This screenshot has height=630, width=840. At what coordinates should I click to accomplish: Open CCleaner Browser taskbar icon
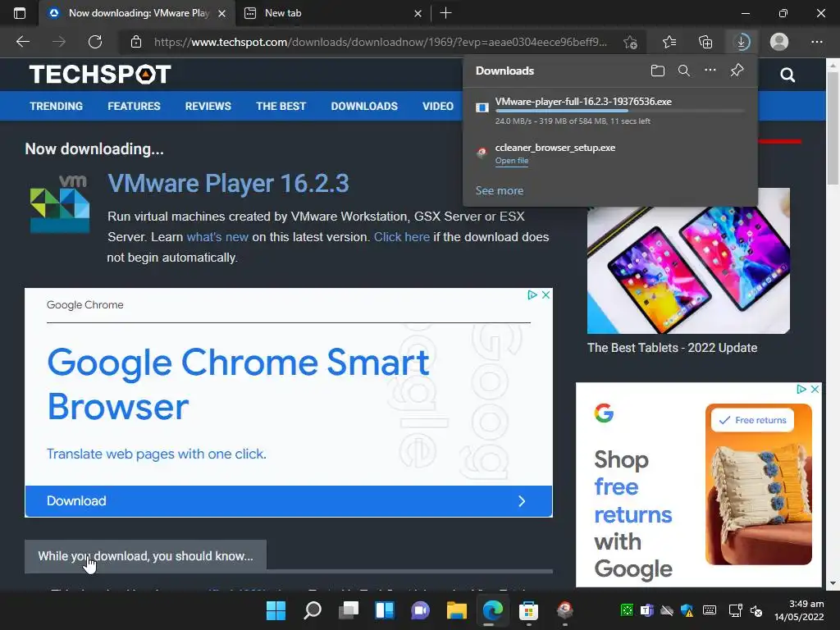click(564, 609)
